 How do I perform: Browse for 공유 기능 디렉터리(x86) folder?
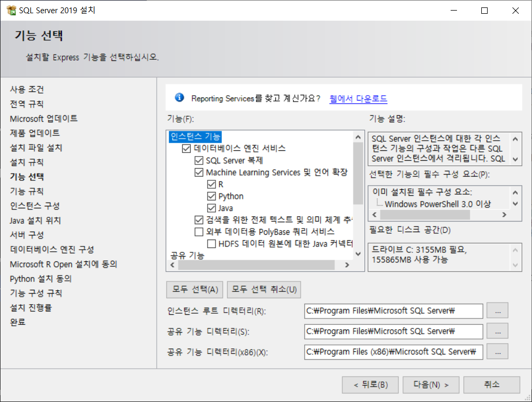497,351
